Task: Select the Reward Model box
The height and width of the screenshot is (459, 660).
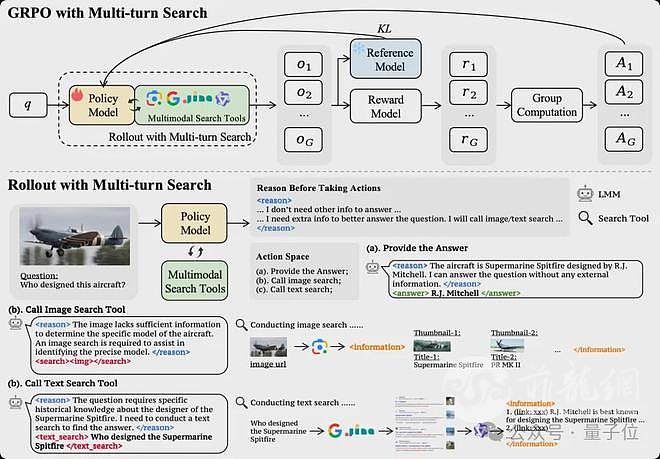Action: point(386,106)
